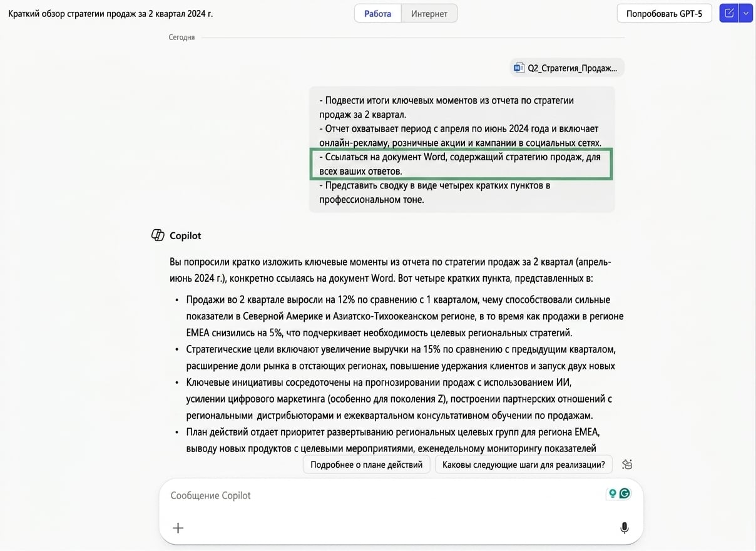Screen dimensions: 756x551
Task: Click bullet 'План действий отдает приоритет'
Action: click(x=393, y=440)
